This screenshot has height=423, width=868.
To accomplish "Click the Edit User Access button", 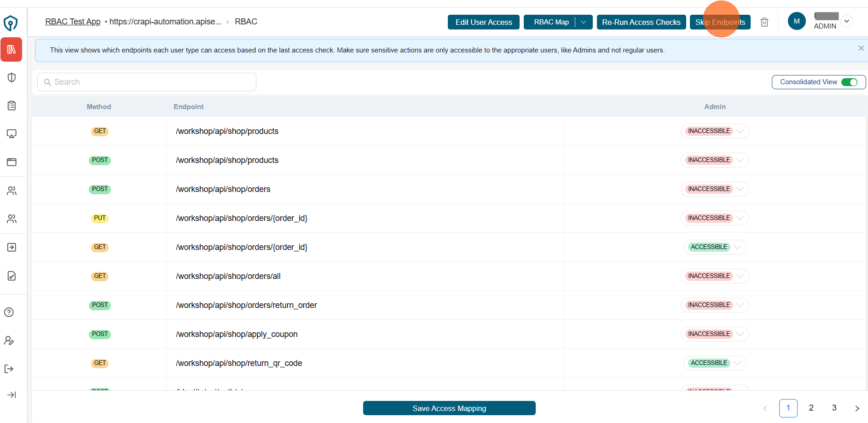I will tap(483, 22).
